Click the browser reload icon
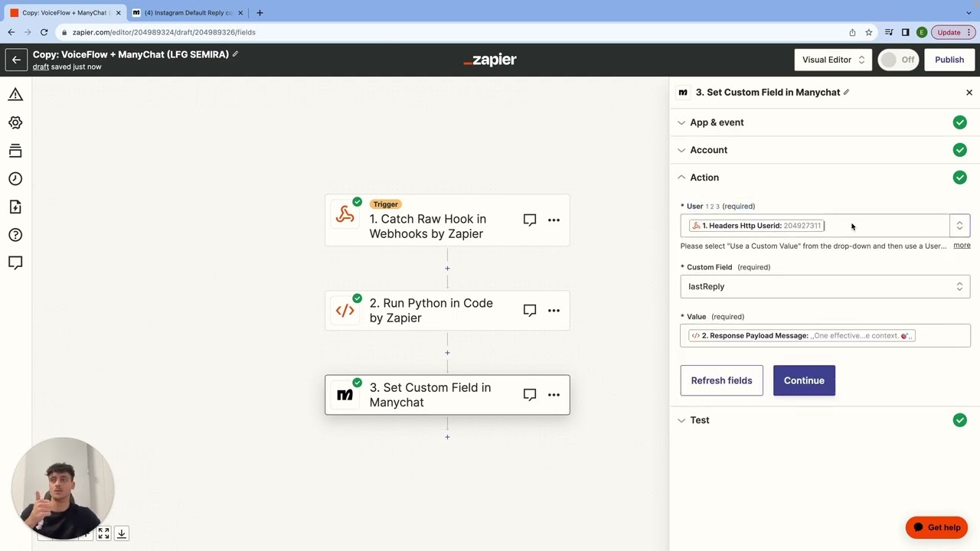The width and height of the screenshot is (980, 551). click(x=44, y=32)
